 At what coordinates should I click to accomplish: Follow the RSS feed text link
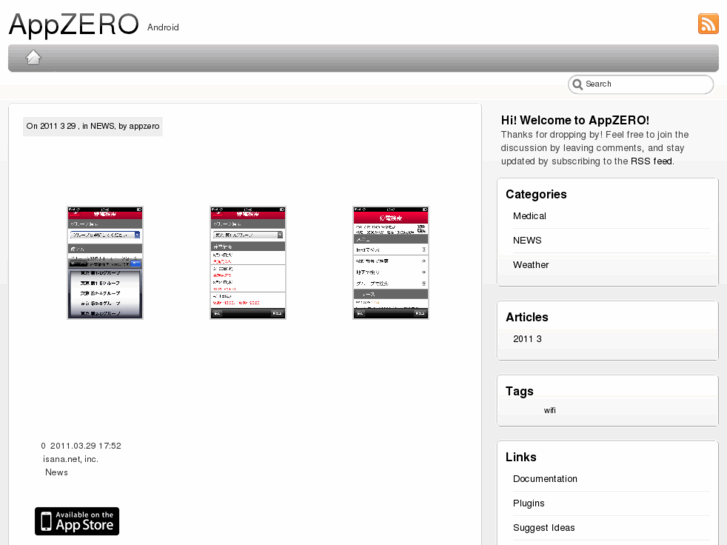(x=651, y=161)
